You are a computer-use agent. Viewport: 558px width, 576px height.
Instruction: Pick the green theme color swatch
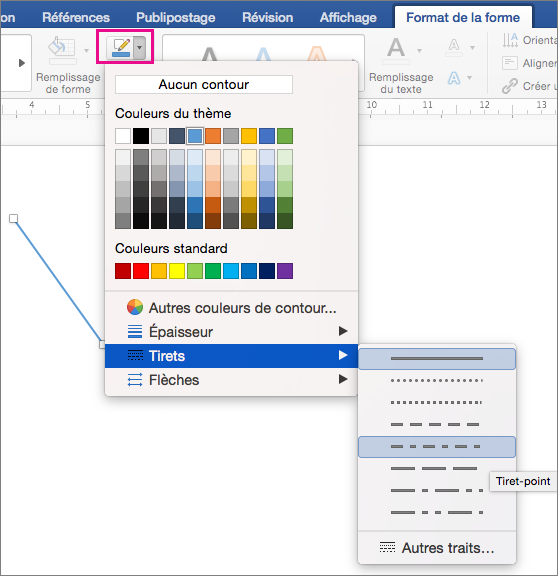coord(285,136)
